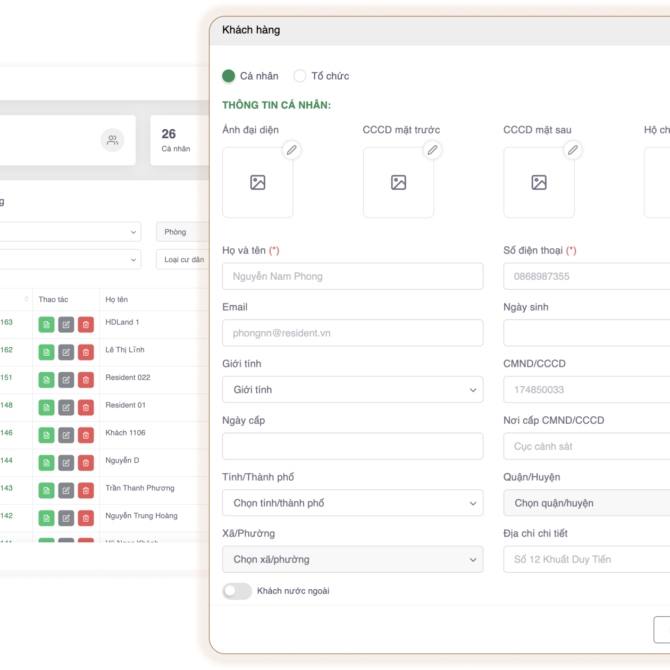The width and height of the screenshot is (670, 670).
Task: Select the Tổ chức radio option
Action: click(300, 76)
